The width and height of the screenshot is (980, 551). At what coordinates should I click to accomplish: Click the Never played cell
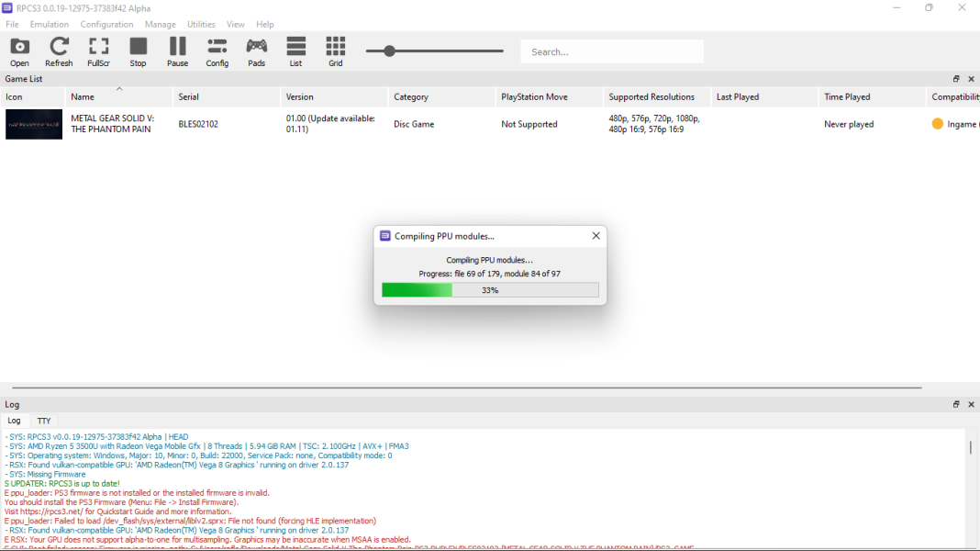(x=849, y=124)
